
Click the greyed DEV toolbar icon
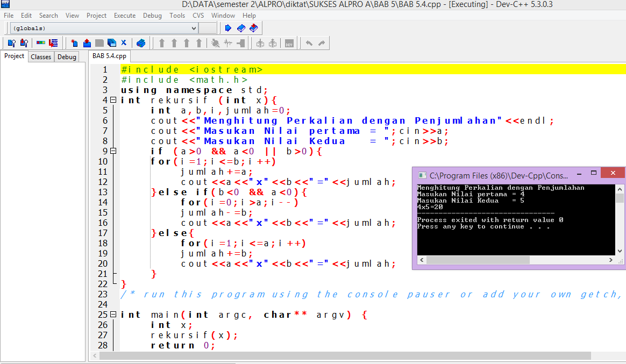point(289,43)
